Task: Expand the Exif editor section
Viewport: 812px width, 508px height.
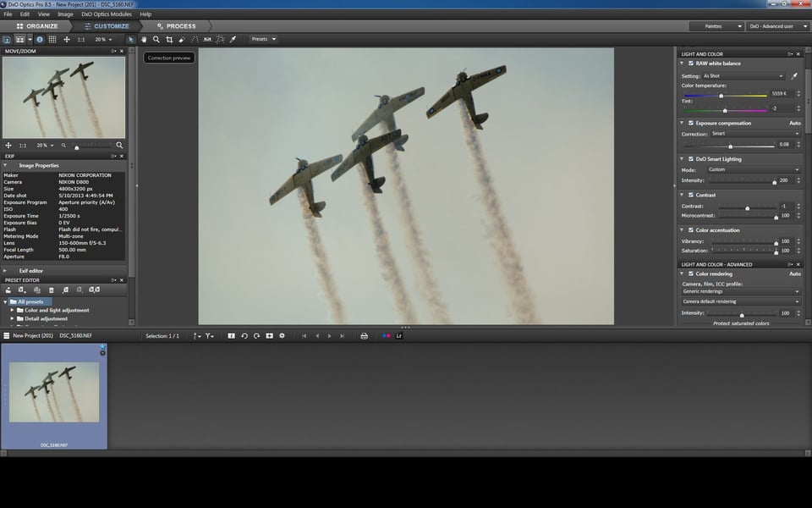Action: (5, 271)
